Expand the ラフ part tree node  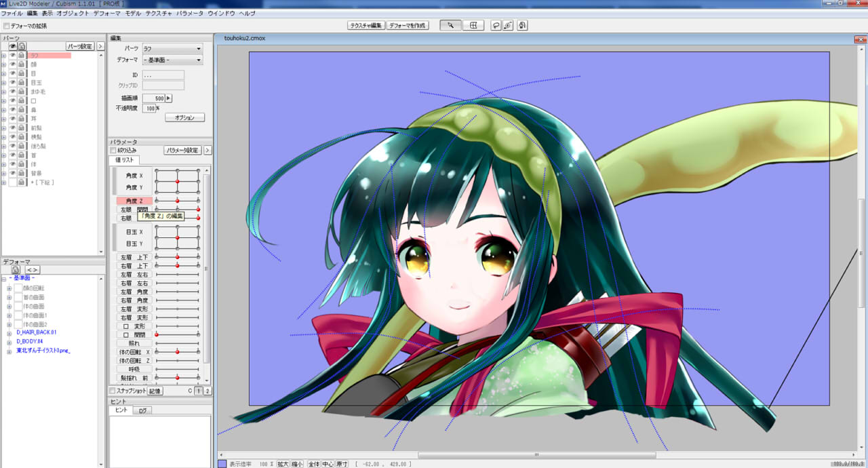[x=4, y=56]
